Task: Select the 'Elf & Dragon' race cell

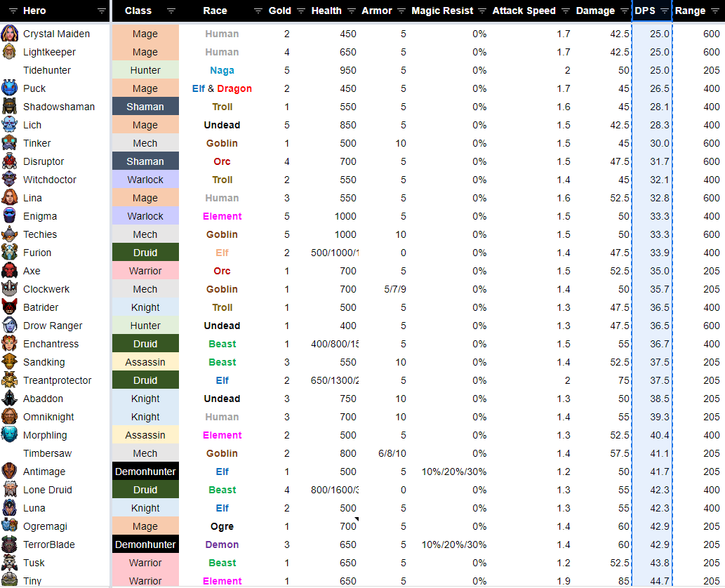Action: click(x=222, y=88)
